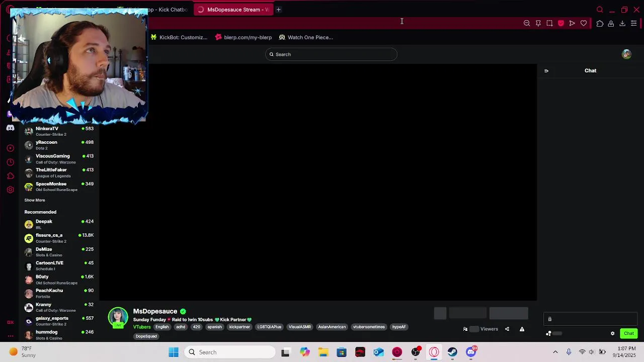This screenshot has height=362, width=644.
Task: Open the Player icon in Opera sidebar
Action: click(10, 148)
